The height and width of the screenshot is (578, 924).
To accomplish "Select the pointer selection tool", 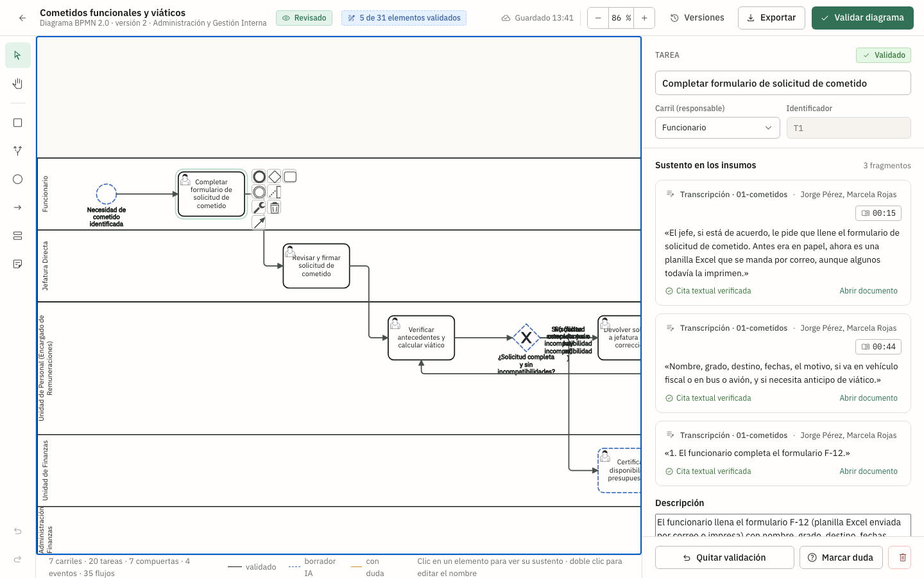I will coord(18,55).
